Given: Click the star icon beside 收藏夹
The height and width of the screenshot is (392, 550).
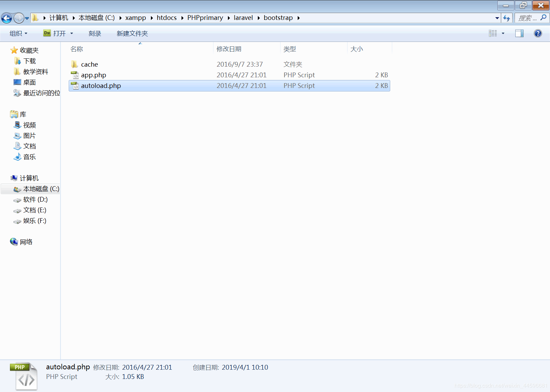Looking at the screenshot, I should [x=14, y=50].
